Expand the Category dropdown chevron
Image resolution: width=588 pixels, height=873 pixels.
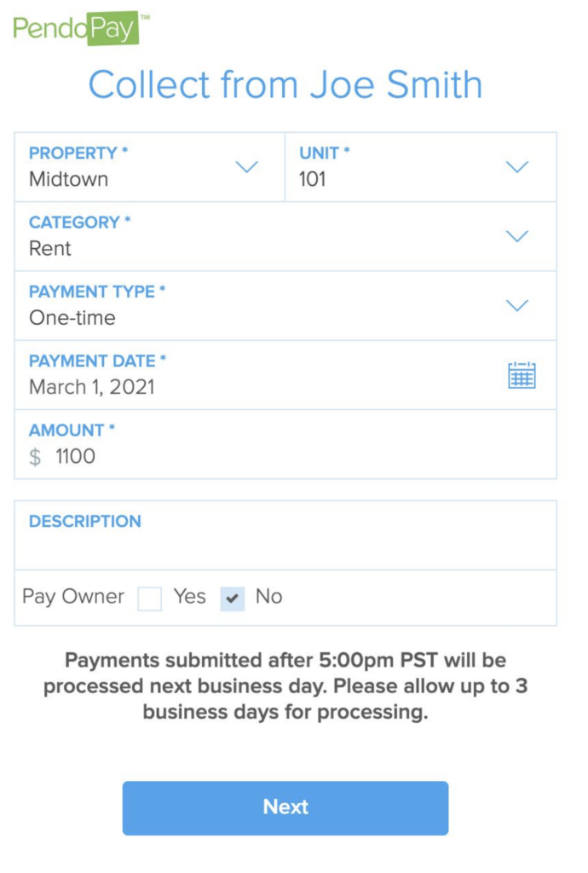pyautogui.click(x=516, y=236)
